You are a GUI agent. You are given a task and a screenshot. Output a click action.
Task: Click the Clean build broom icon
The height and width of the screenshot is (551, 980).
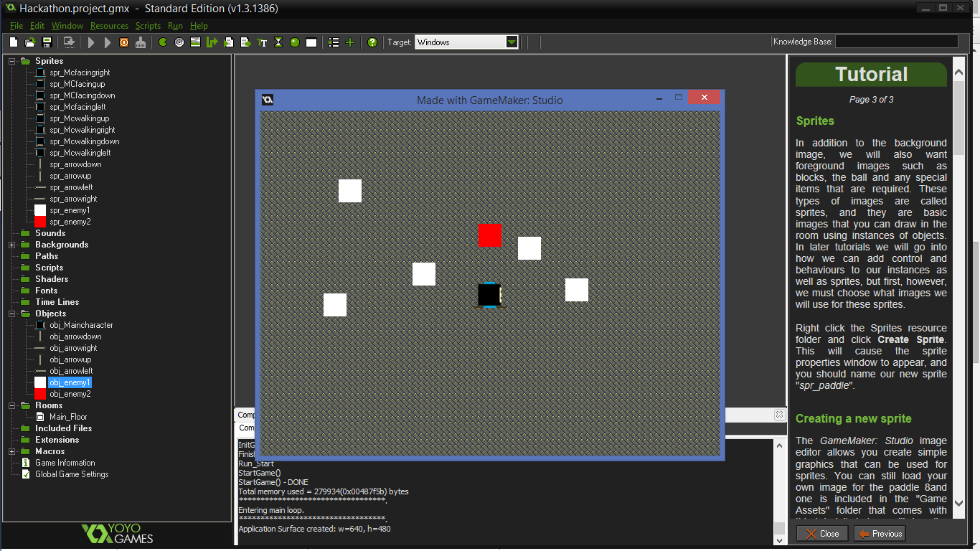click(x=141, y=42)
